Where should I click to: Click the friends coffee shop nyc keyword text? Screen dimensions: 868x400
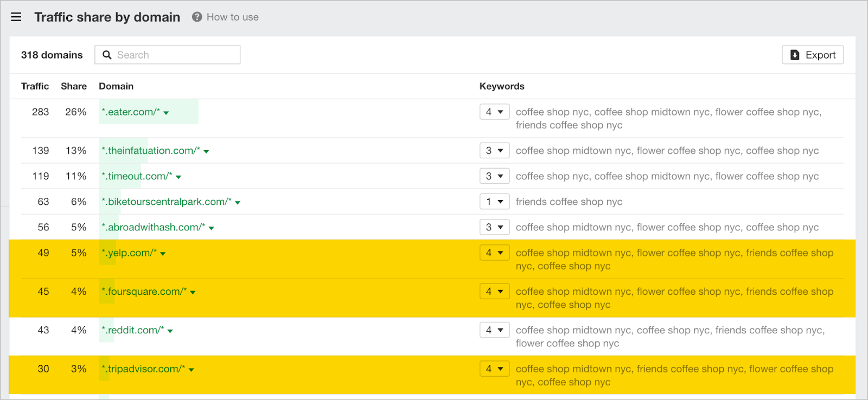click(569, 202)
